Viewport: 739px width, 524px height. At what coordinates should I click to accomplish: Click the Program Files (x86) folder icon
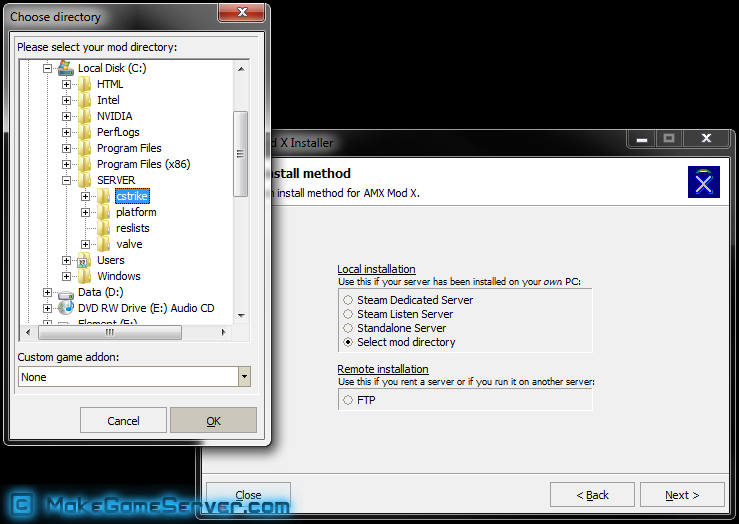tap(85, 164)
